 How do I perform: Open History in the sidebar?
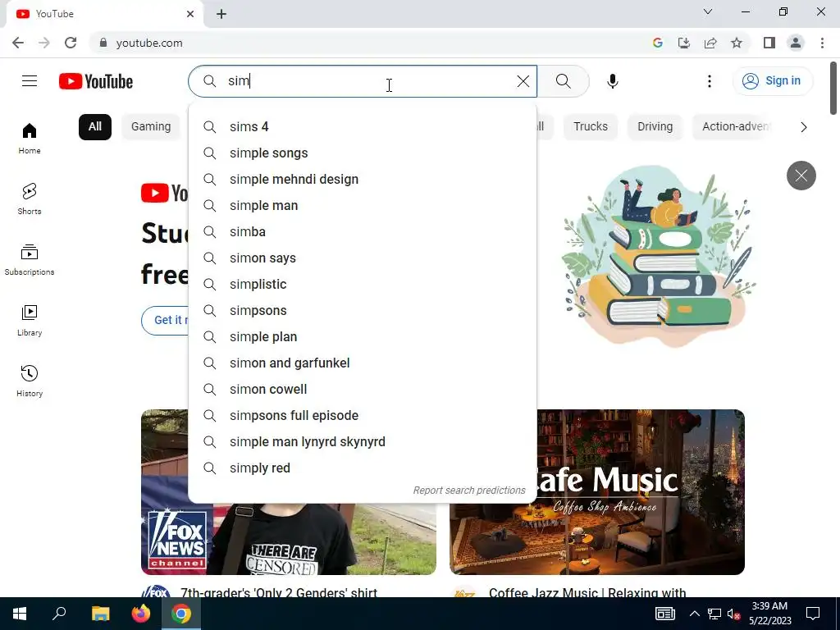tap(30, 381)
